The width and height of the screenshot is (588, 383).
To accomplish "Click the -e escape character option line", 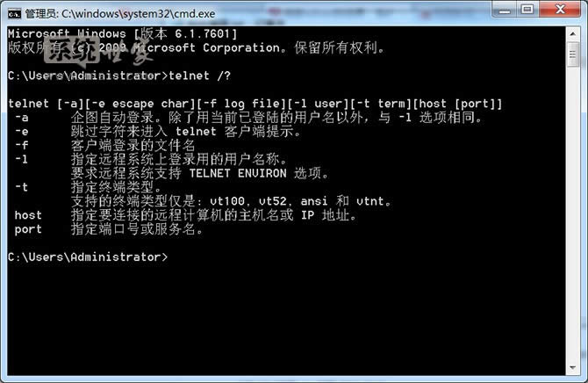I will 157,132.
